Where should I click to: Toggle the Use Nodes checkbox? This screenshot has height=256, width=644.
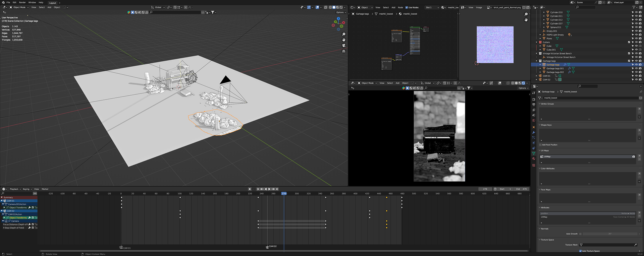pyautogui.click(x=407, y=7)
